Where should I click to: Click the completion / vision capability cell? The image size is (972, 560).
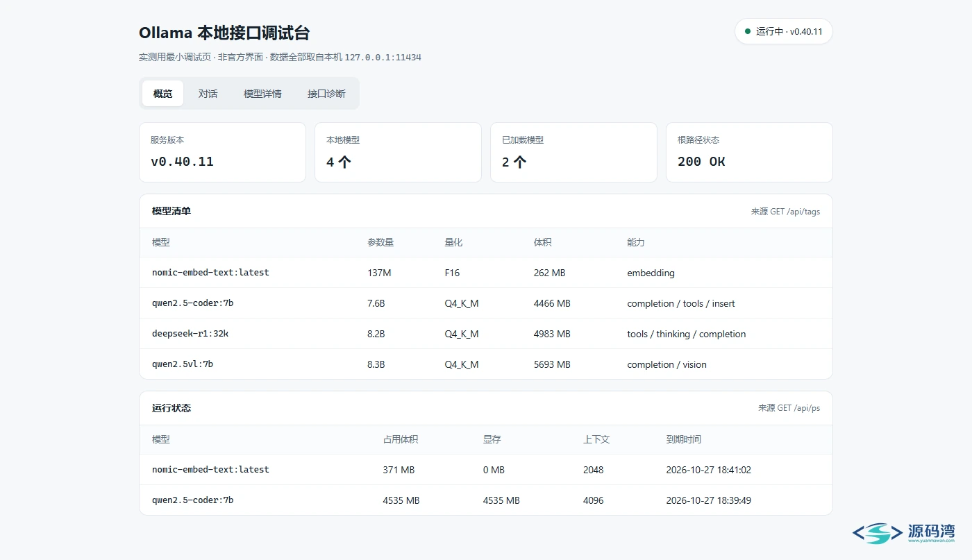[667, 365]
